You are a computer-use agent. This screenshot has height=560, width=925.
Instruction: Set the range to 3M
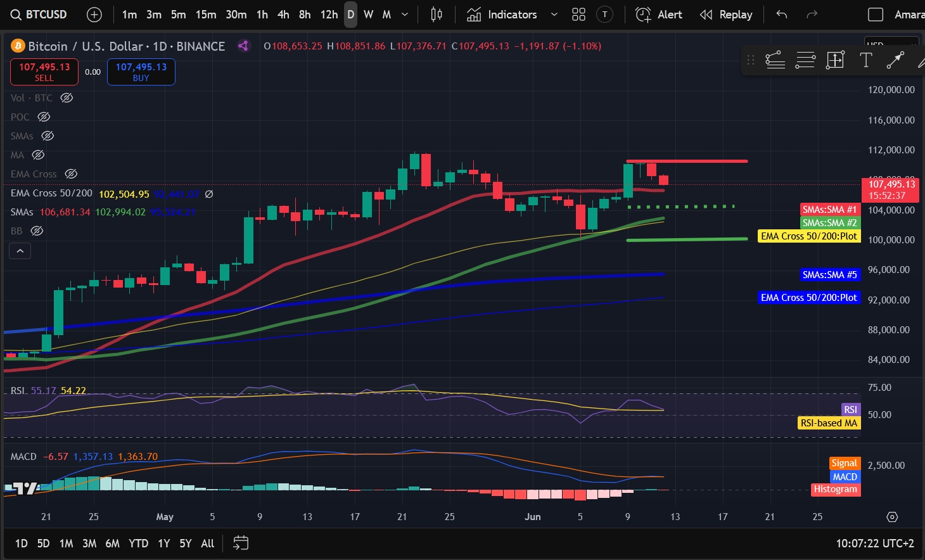coord(89,544)
